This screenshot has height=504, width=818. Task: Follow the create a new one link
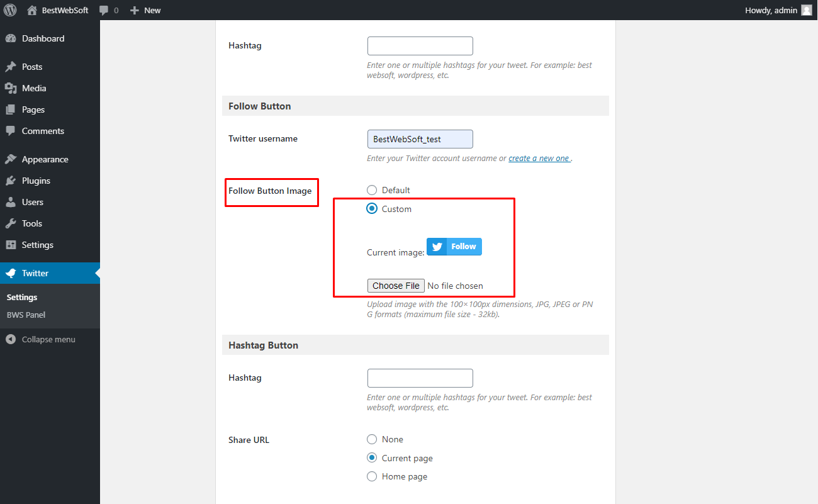(539, 159)
